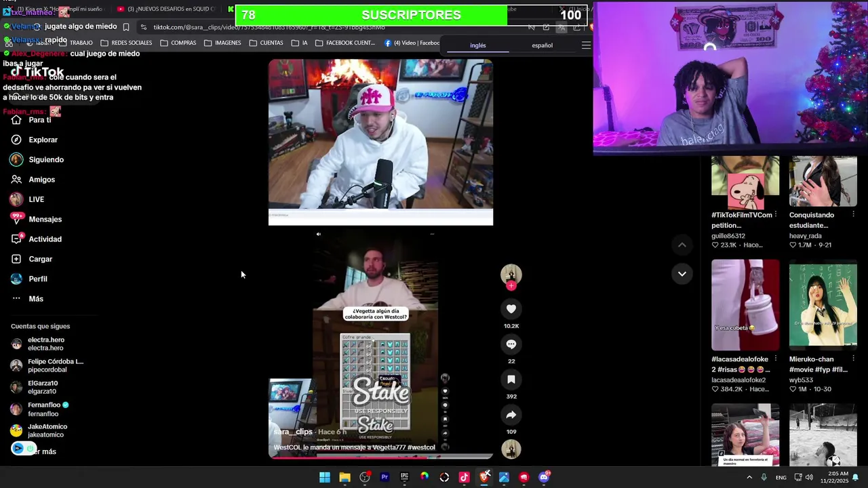Mute the video with the speaker icon
The image size is (868, 488).
tap(319, 234)
